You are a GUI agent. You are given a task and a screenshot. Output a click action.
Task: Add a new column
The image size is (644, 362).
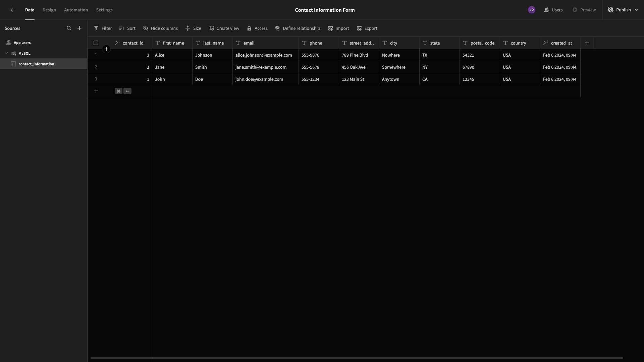[587, 43]
